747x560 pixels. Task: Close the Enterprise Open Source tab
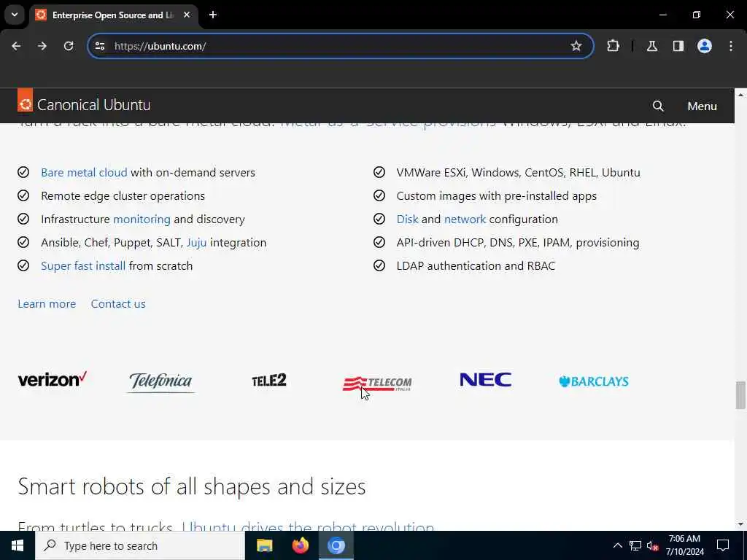(x=187, y=15)
